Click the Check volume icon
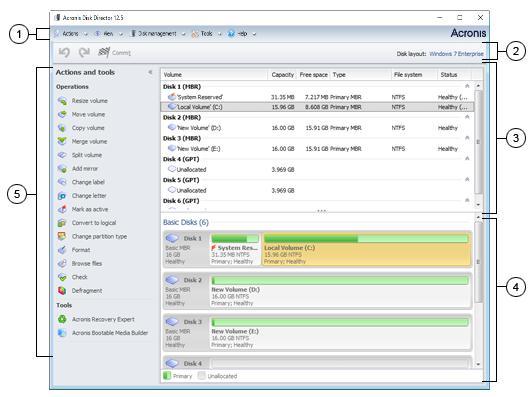 point(62,277)
